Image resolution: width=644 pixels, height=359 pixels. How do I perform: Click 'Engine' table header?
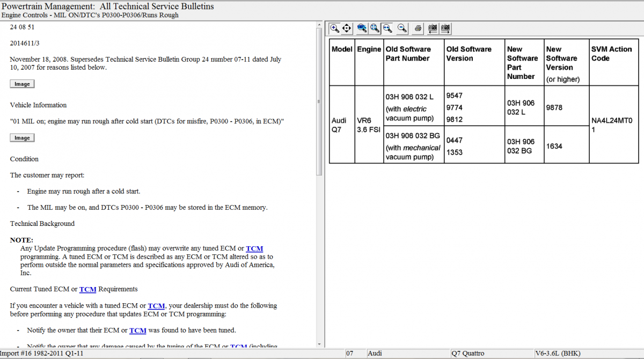pos(369,49)
